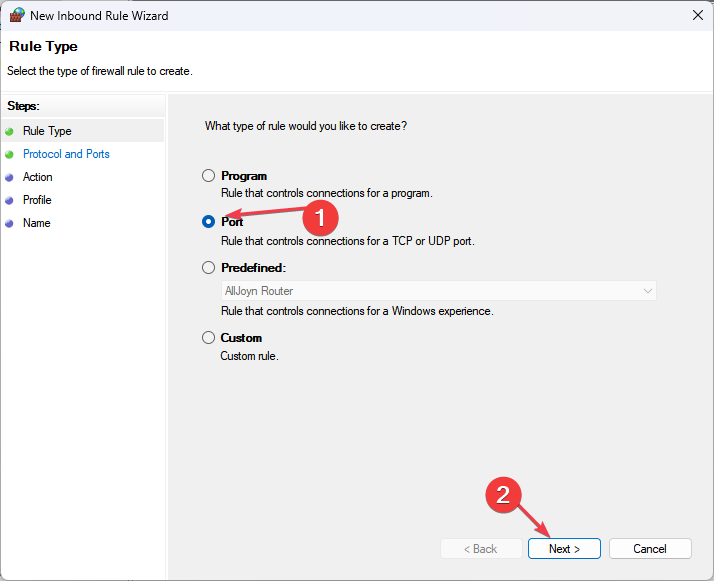Switch to the Profile step
This screenshot has height=581, width=714.
tap(37, 200)
